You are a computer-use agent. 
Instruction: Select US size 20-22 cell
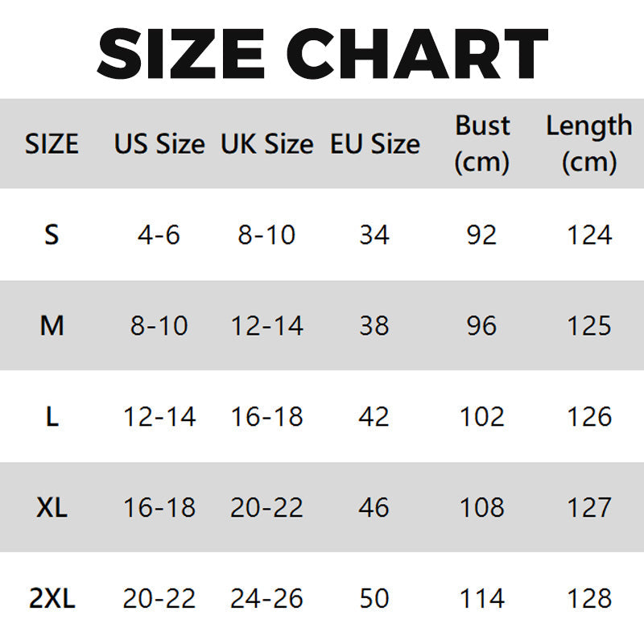[x=159, y=599]
